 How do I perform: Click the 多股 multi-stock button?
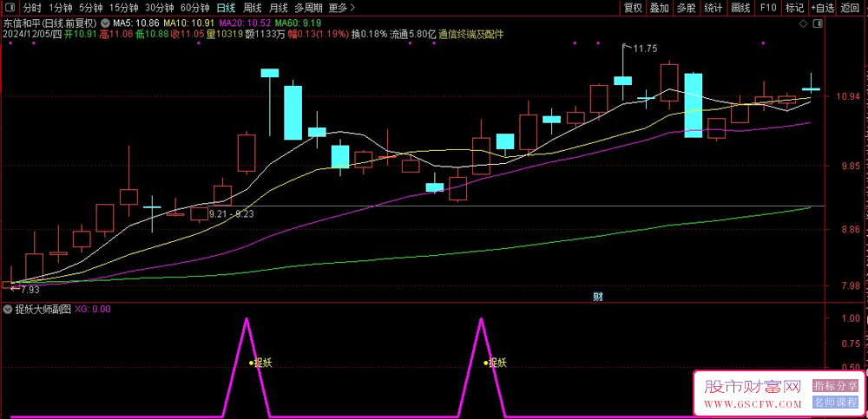point(687,8)
